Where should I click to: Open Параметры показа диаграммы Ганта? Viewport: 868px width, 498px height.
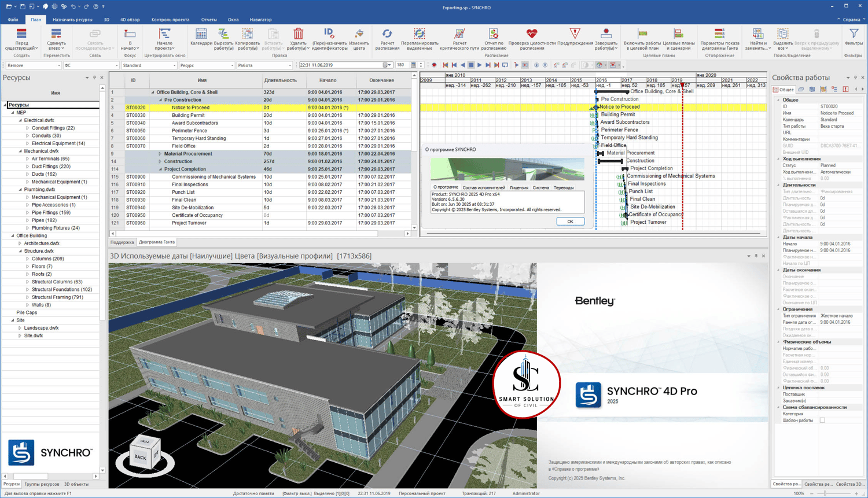719,36
